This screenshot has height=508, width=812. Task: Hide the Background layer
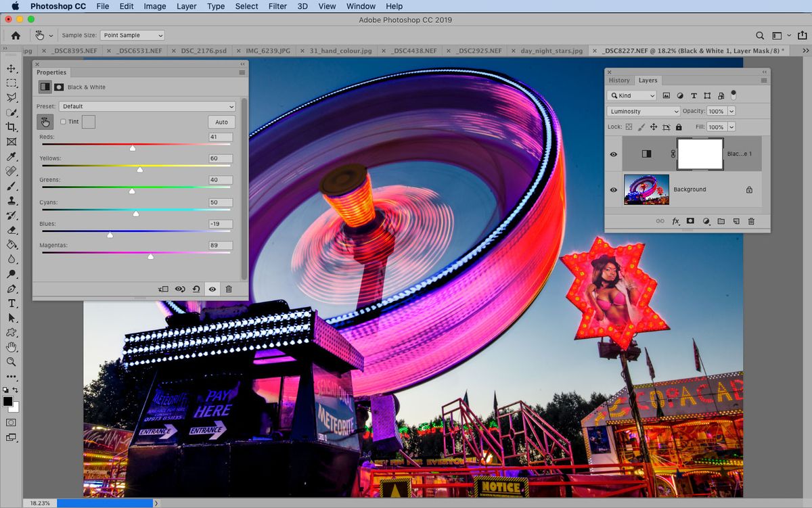(613, 189)
